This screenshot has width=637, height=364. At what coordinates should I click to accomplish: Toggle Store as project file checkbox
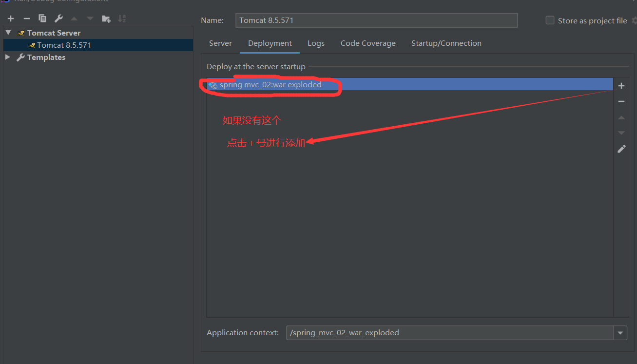pyautogui.click(x=550, y=20)
